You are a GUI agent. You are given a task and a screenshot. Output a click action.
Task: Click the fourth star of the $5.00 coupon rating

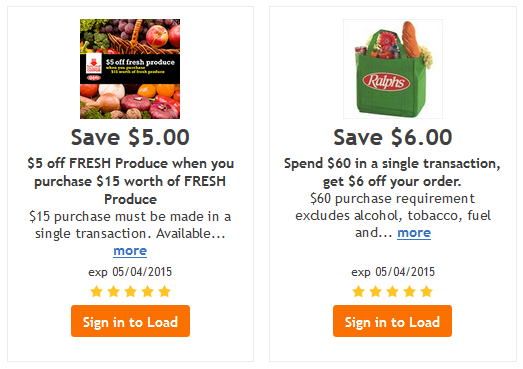pyautogui.click(x=147, y=291)
